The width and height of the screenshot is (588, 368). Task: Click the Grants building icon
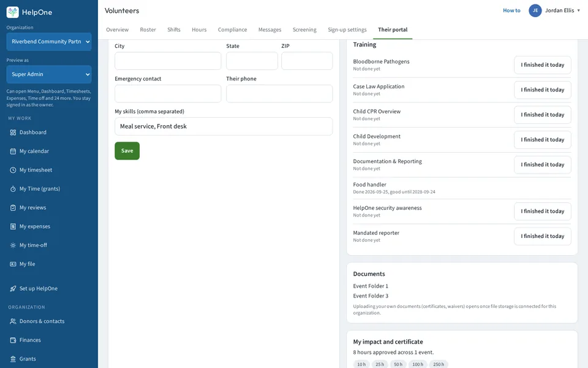point(13,359)
